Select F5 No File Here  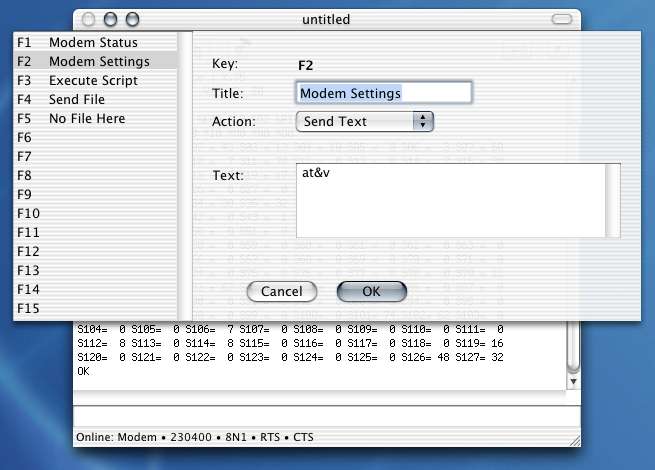(93, 119)
